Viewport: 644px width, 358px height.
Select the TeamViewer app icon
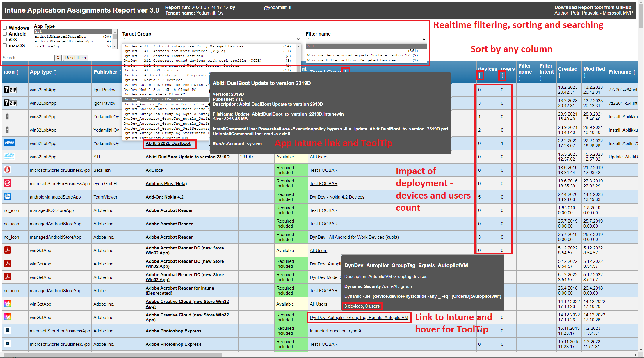[7, 196]
